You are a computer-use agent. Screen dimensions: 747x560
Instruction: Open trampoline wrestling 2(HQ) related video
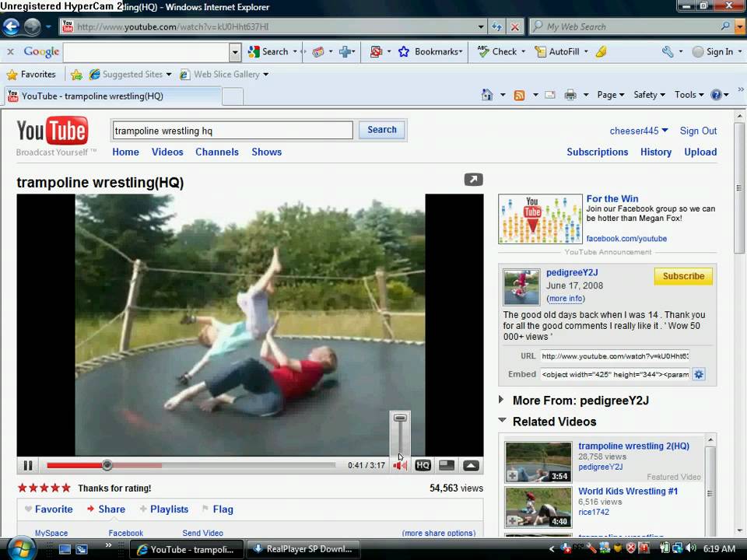[633, 446]
